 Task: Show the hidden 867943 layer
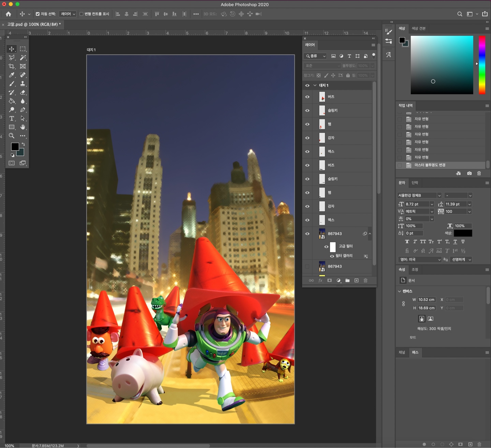click(x=307, y=267)
